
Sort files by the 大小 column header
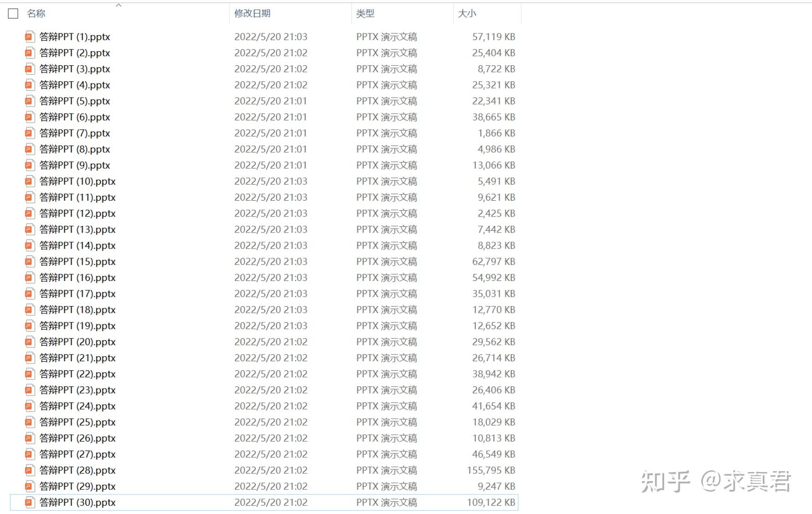[x=467, y=14]
